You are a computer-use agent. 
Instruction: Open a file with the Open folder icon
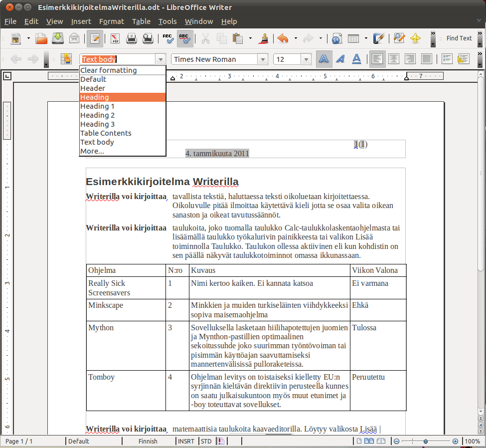(x=41, y=38)
